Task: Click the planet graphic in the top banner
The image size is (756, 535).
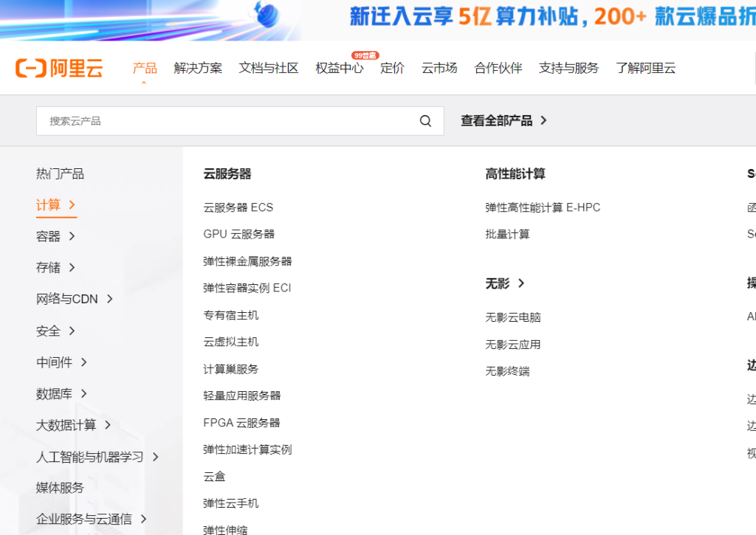Action: (267, 15)
